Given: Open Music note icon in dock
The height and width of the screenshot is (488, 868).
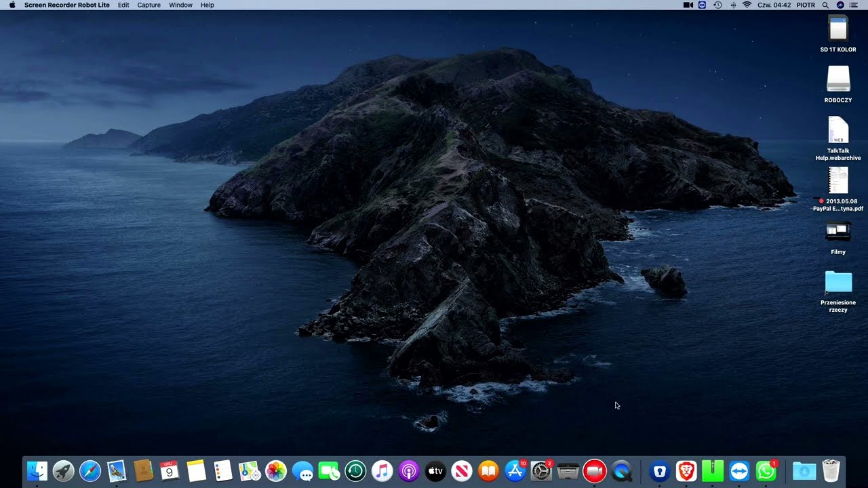Looking at the screenshot, I should (x=382, y=470).
